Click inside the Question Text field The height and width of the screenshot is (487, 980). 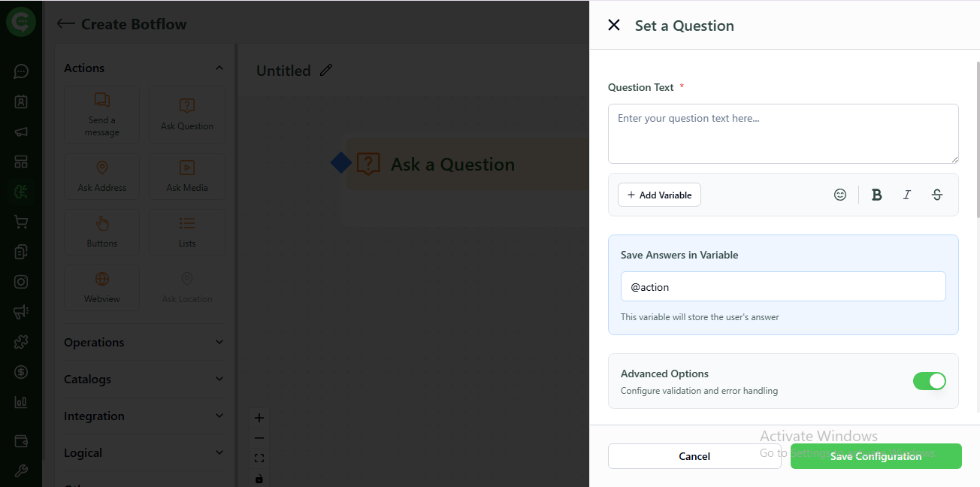click(x=783, y=134)
